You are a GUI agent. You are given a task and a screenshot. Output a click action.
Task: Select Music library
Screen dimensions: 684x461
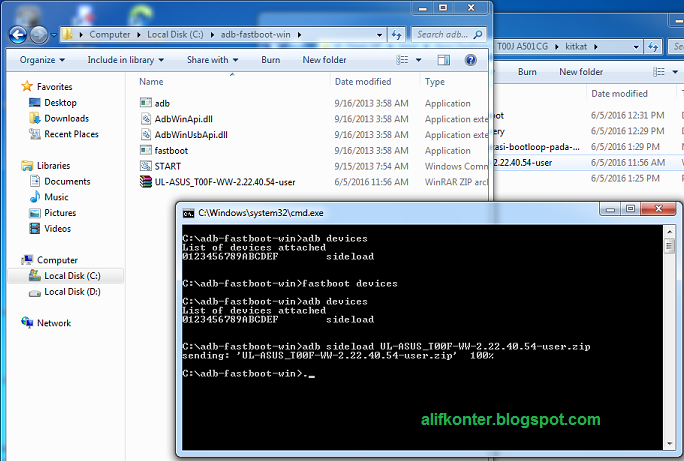click(56, 197)
